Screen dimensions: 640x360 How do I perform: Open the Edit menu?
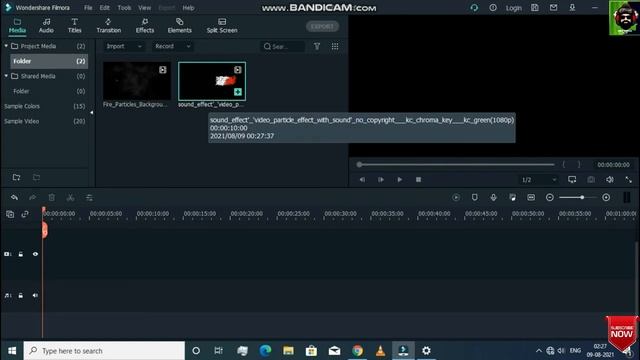pos(104,8)
